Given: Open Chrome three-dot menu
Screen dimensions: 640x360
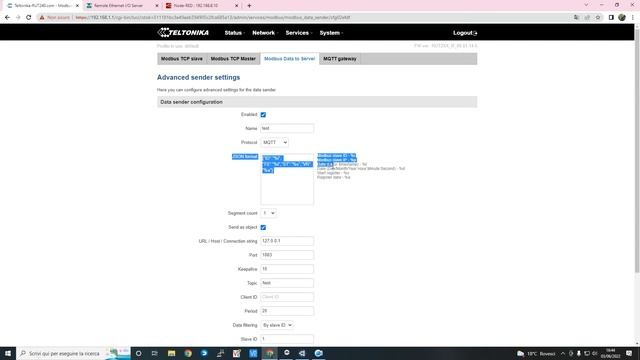Looking at the screenshot, I should (x=633, y=18).
